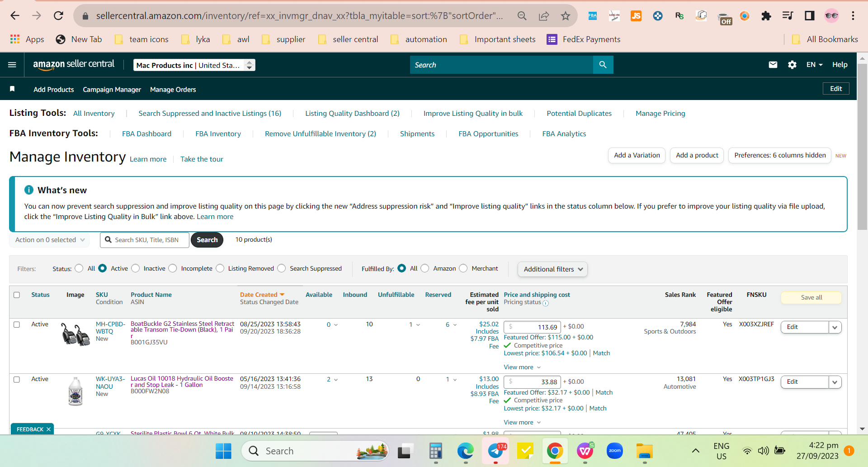The image size is (868, 467).
Task: Focus the Search SKU, Title, ISBN field
Action: [145, 240]
